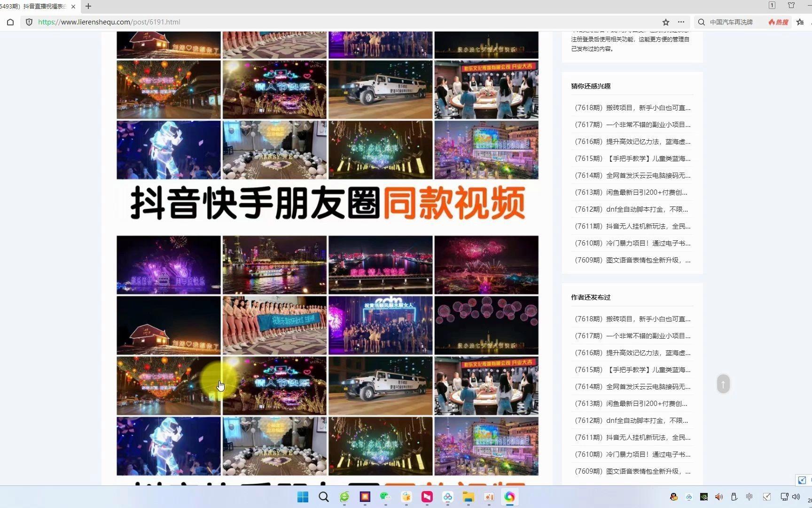The width and height of the screenshot is (812, 508).
Task: Open Windows taskbar search
Action: coord(324,497)
